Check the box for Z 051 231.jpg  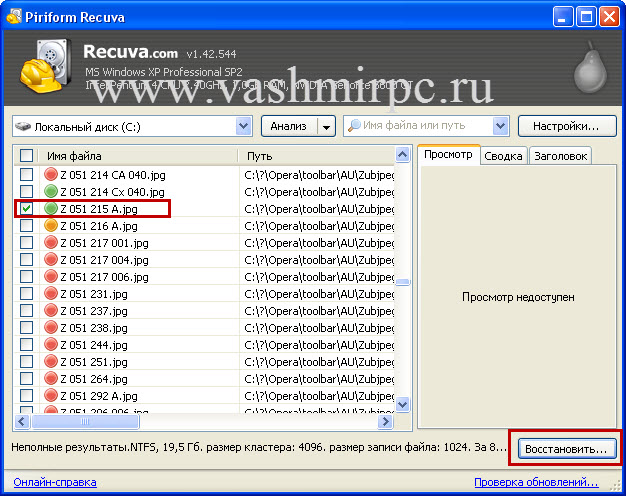point(26,294)
